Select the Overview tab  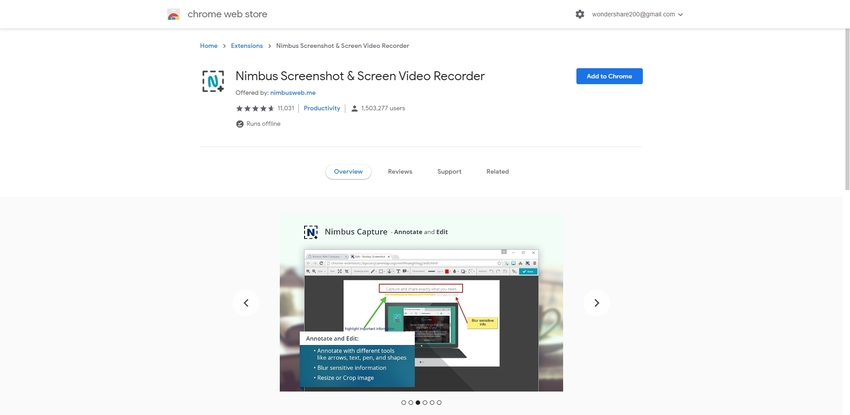[x=348, y=172]
